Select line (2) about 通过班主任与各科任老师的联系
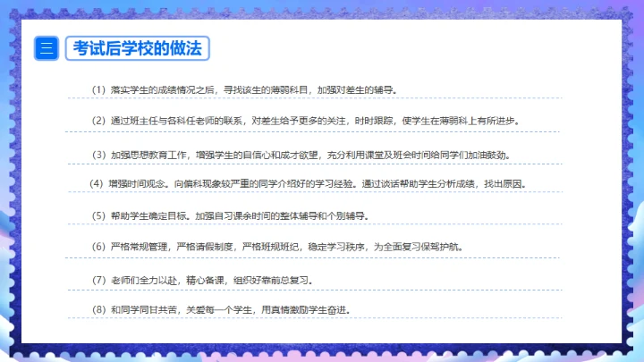Viewport: 644px width, 362px height. (x=307, y=121)
